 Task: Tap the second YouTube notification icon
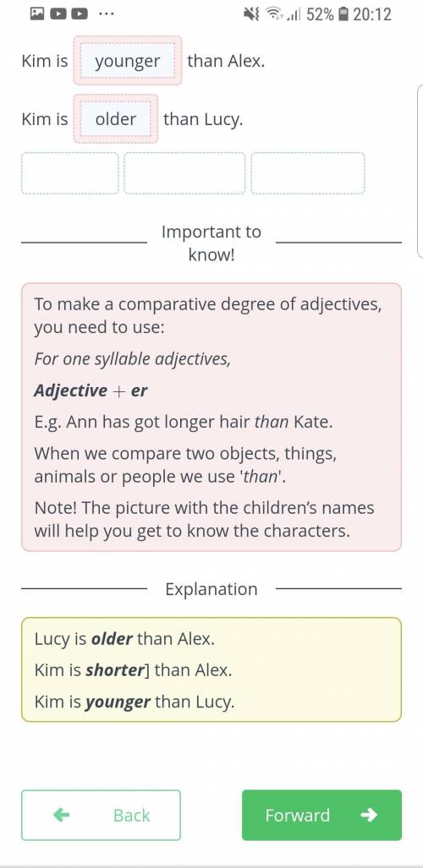point(80,14)
